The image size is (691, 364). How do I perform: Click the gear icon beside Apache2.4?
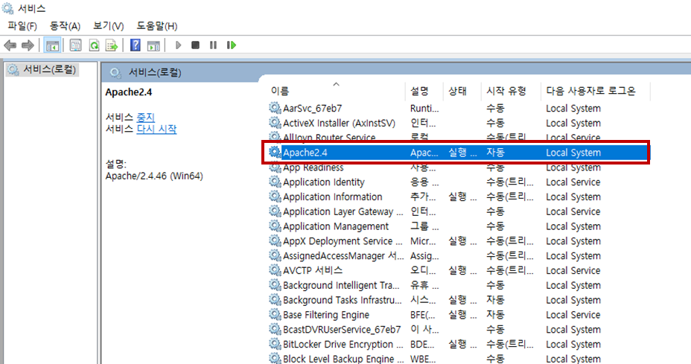coord(275,152)
